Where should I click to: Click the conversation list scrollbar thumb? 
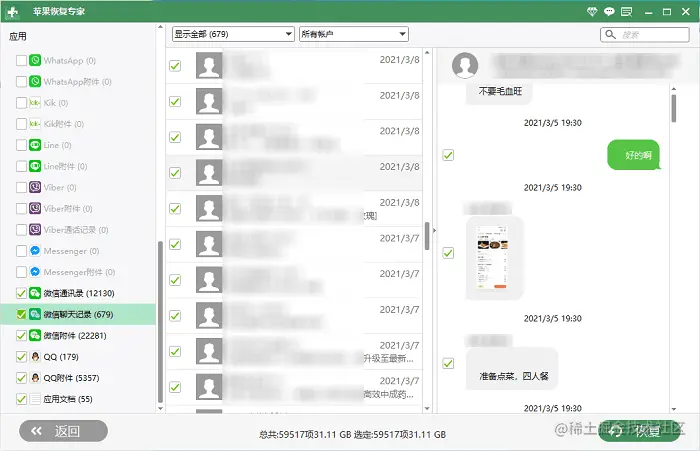427,236
